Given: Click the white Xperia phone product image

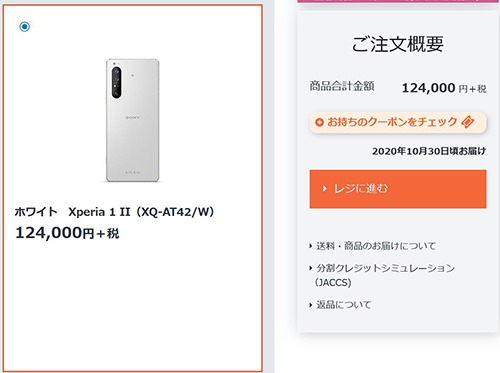Looking at the screenshot, I should coord(133,120).
